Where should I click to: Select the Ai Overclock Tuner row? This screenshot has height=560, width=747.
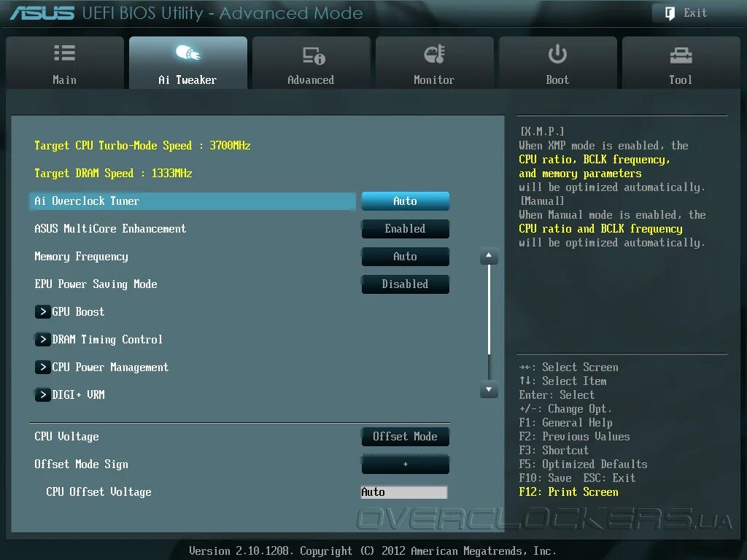tap(193, 201)
